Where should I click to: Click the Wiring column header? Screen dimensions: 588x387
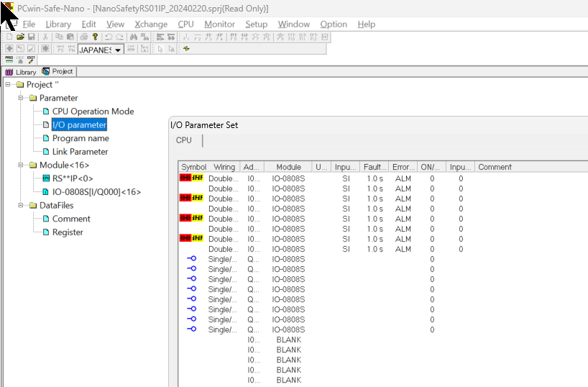pos(224,167)
